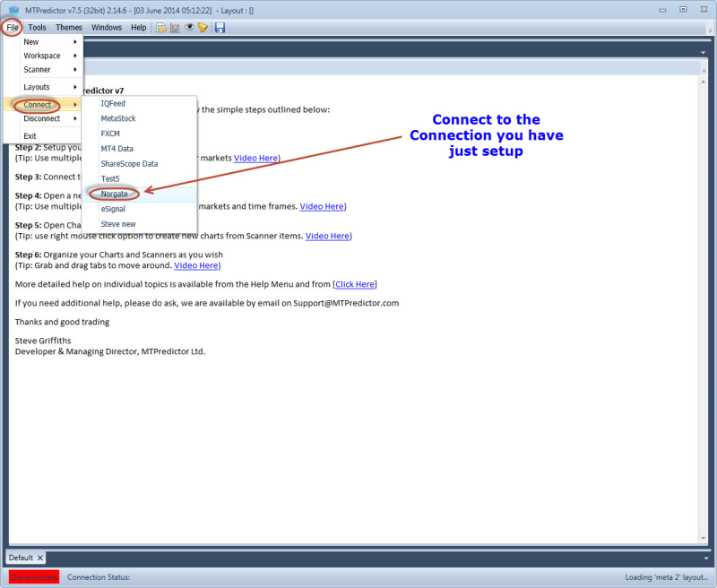This screenshot has height=588, width=717.
Task: Follow the Click Here help link
Action: [355, 284]
